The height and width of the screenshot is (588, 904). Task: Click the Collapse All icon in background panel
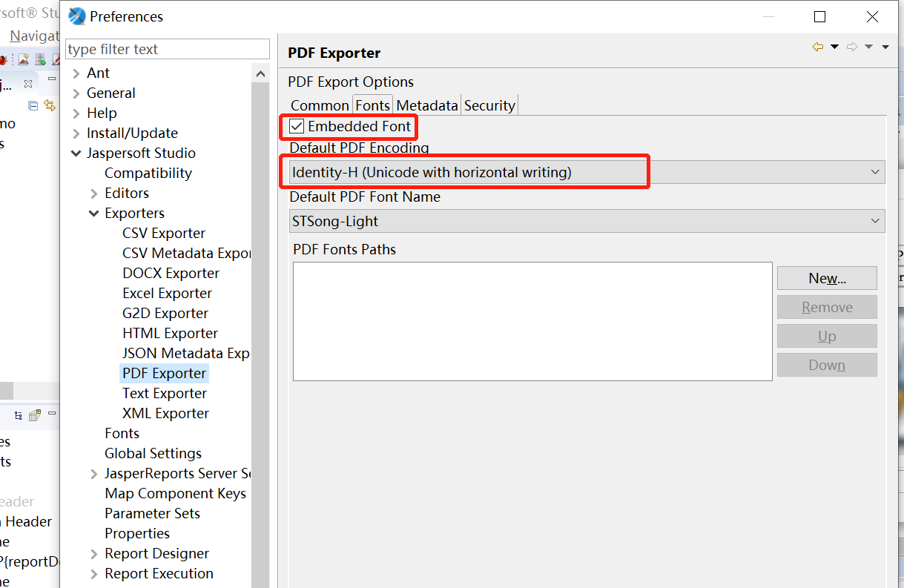(x=33, y=105)
